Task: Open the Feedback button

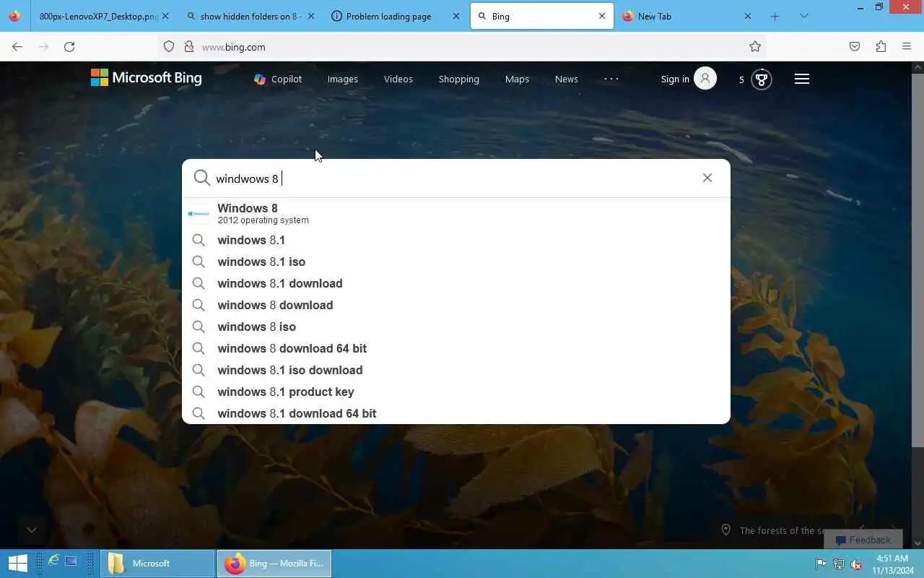Action: 863,540
